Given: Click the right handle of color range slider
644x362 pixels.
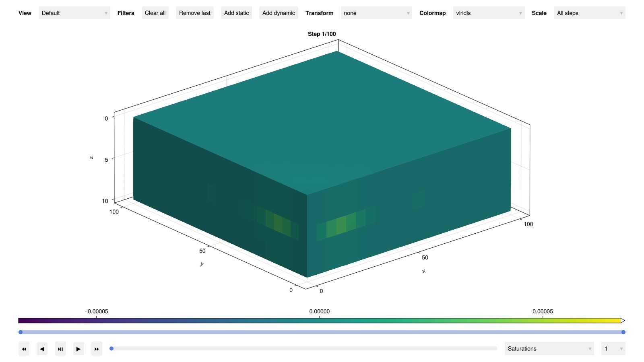Looking at the screenshot, I should pyautogui.click(x=623, y=332).
